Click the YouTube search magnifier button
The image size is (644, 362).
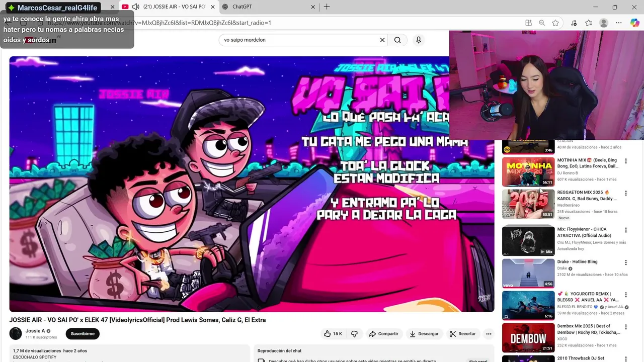click(397, 40)
